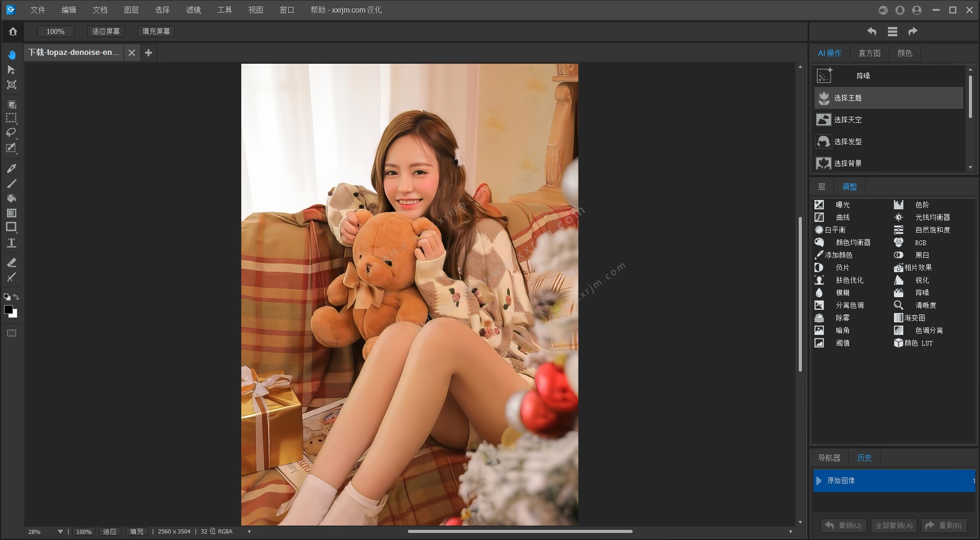Viewport: 980px width, 540px height.
Task: Click the 适应屏幕 fit screen button
Action: click(x=106, y=31)
